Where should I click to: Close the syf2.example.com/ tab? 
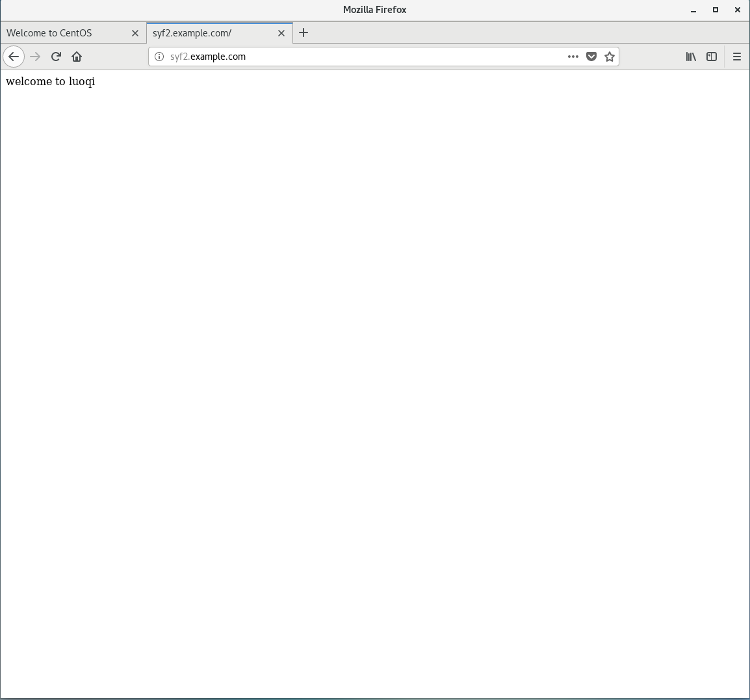pos(281,33)
